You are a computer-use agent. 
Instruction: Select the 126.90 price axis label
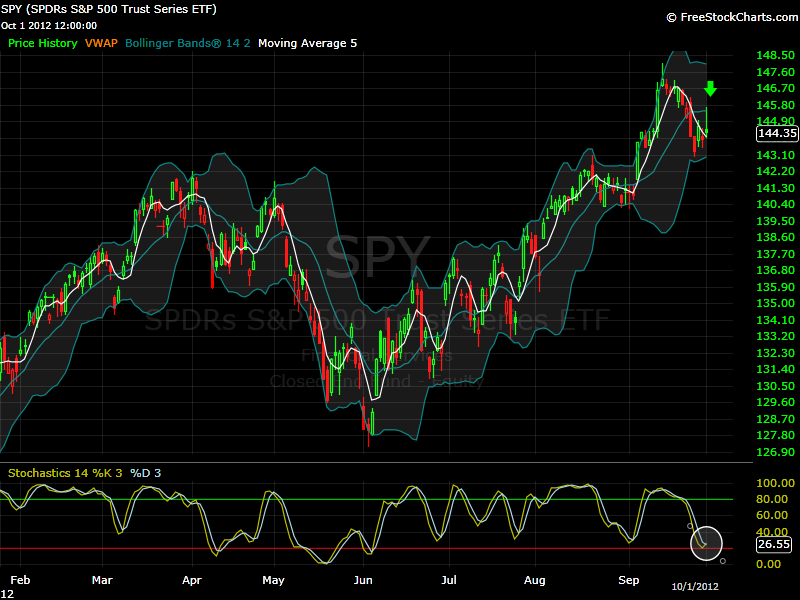pos(775,452)
